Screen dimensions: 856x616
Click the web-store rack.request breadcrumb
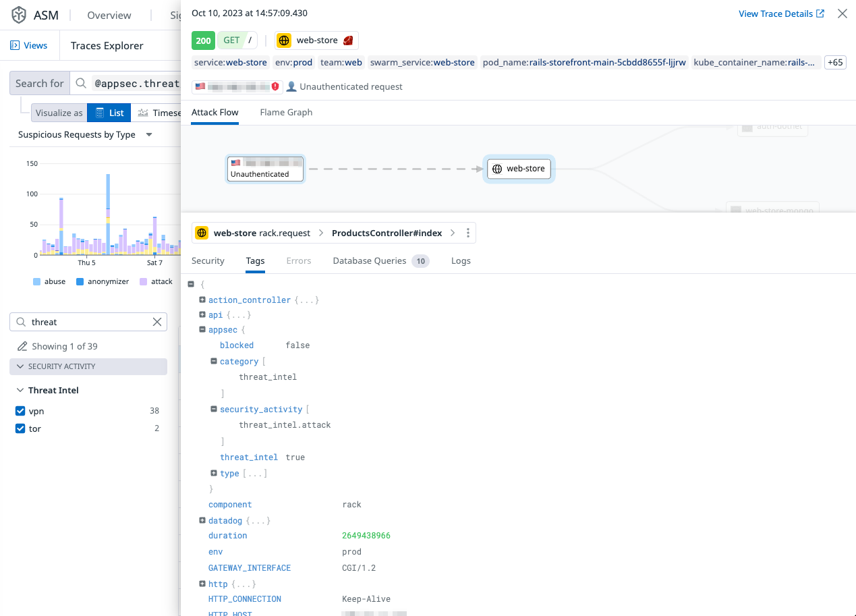click(x=262, y=233)
